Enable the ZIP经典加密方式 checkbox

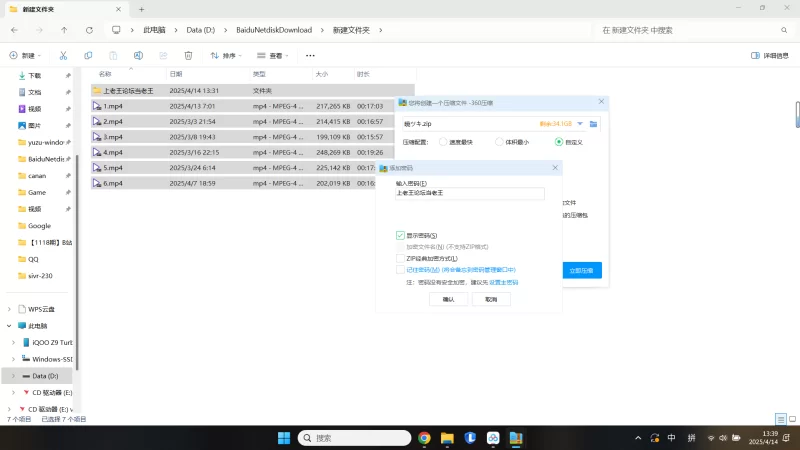[400, 258]
